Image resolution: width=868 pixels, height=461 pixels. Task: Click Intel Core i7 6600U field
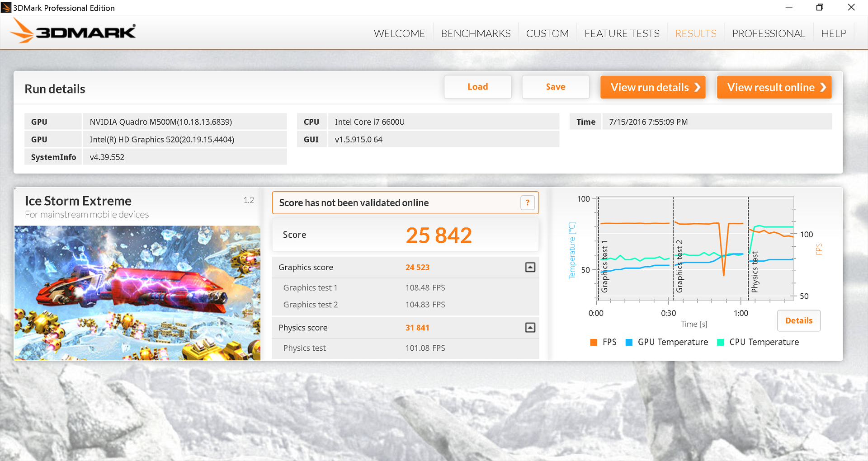coord(443,122)
